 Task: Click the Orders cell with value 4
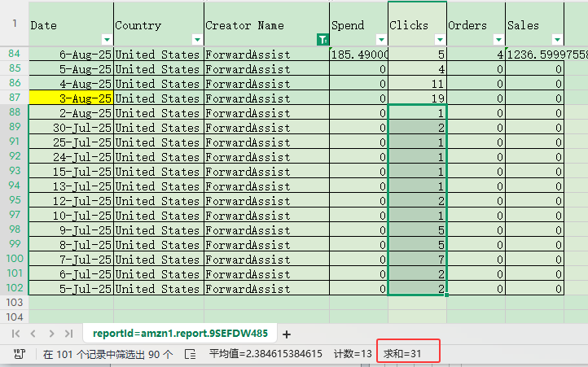(476, 54)
